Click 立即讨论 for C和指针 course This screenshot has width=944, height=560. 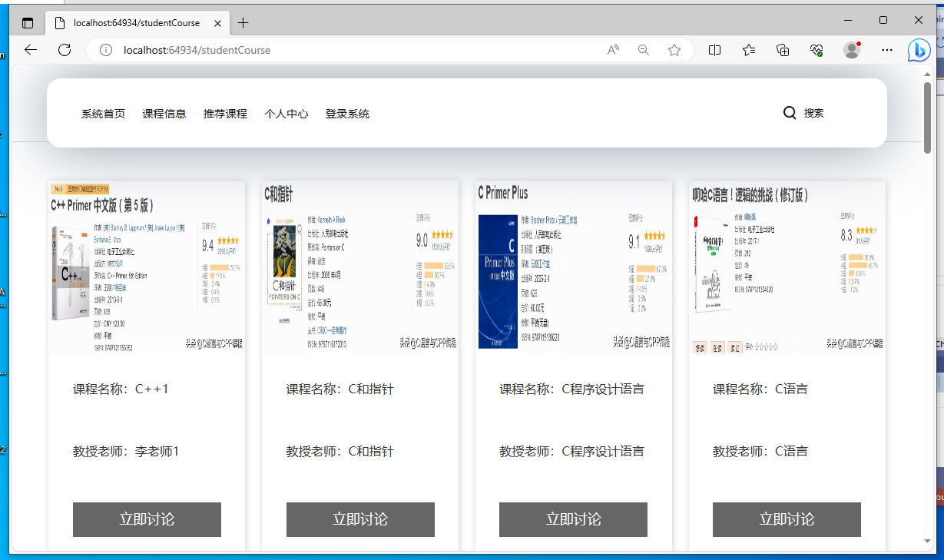coord(360,519)
